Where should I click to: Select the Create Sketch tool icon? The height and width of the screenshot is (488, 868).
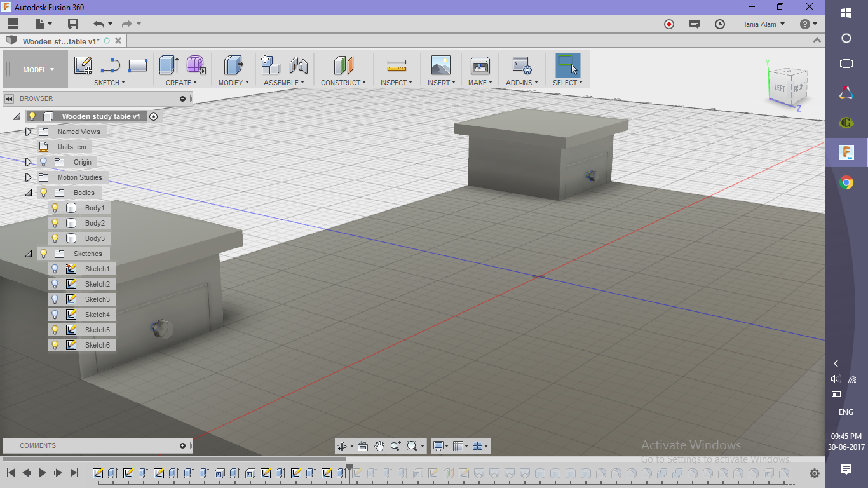(x=83, y=65)
